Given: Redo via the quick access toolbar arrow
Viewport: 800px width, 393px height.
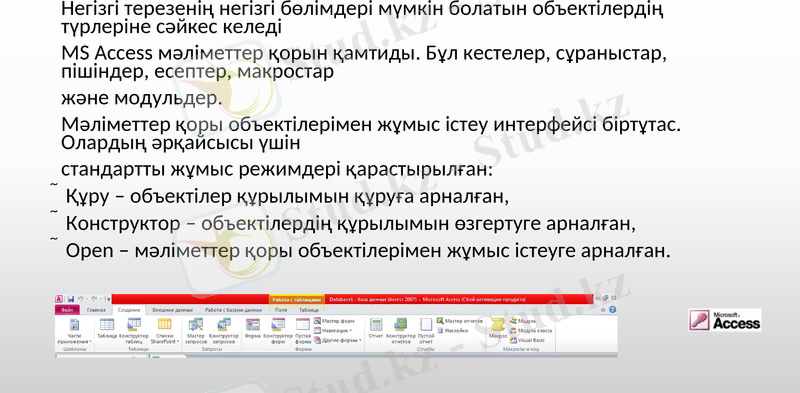Looking at the screenshot, I should click(x=94, y=299).
